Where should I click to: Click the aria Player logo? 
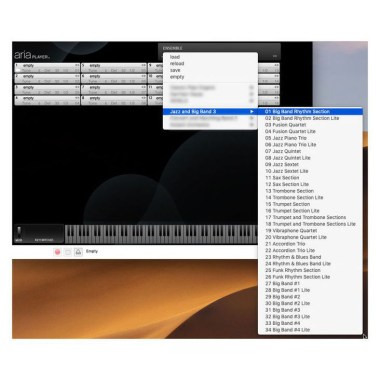click(32, 55)
